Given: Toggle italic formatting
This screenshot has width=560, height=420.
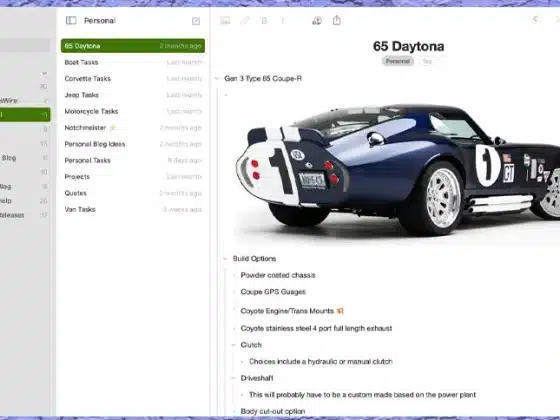Looking at the screenshot, I should tap(282, 21).
